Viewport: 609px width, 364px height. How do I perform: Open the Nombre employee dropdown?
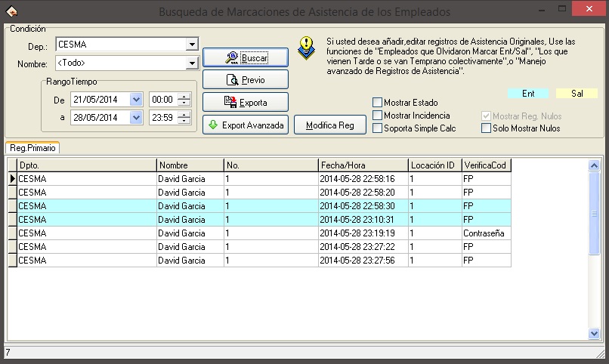pos(192,63)
